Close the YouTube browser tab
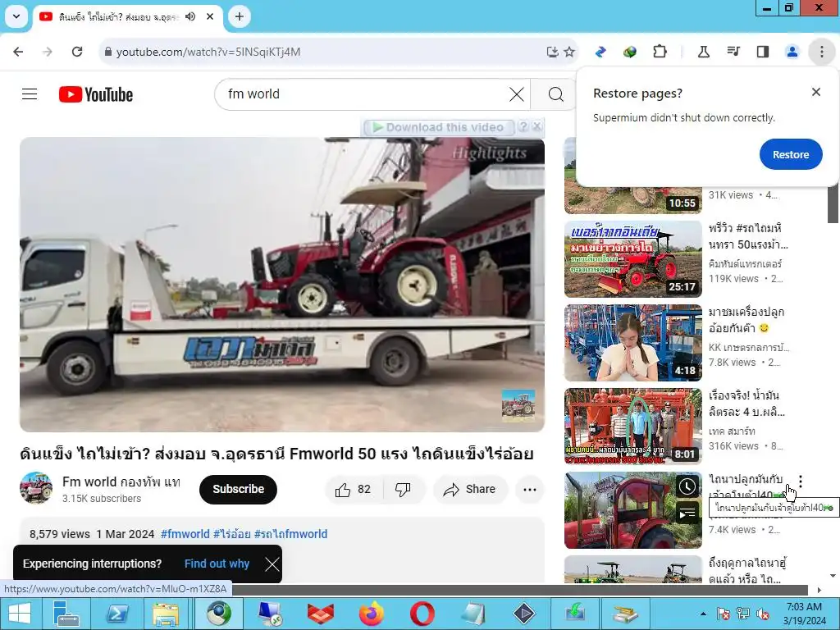 click(x=210, y=16)
